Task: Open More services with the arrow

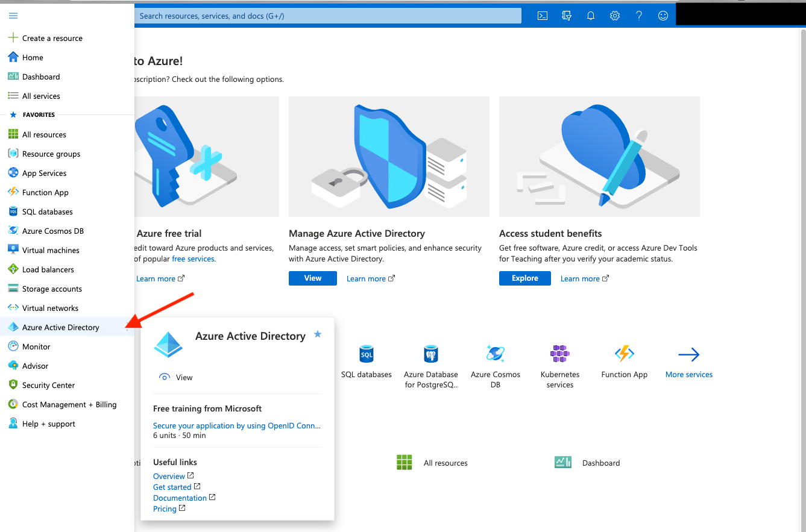Action: tap(688, 354)
